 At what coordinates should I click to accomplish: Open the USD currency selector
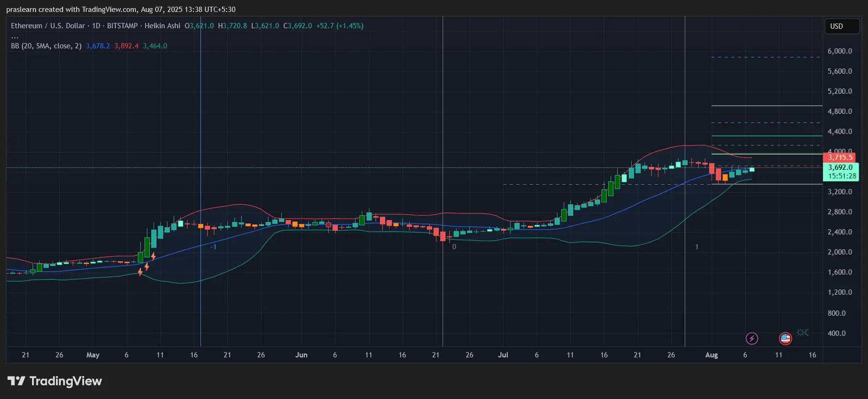coord(842,26)
